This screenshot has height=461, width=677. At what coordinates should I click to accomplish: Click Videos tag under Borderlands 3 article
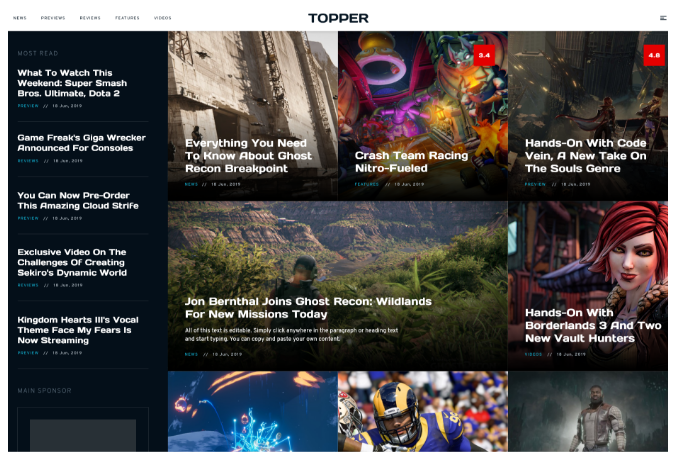533,354
